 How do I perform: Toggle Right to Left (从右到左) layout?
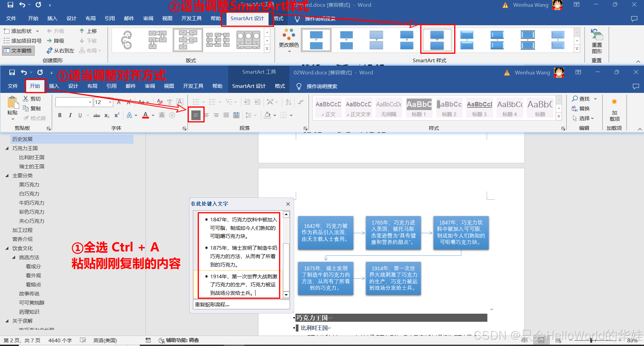(60, 50)
